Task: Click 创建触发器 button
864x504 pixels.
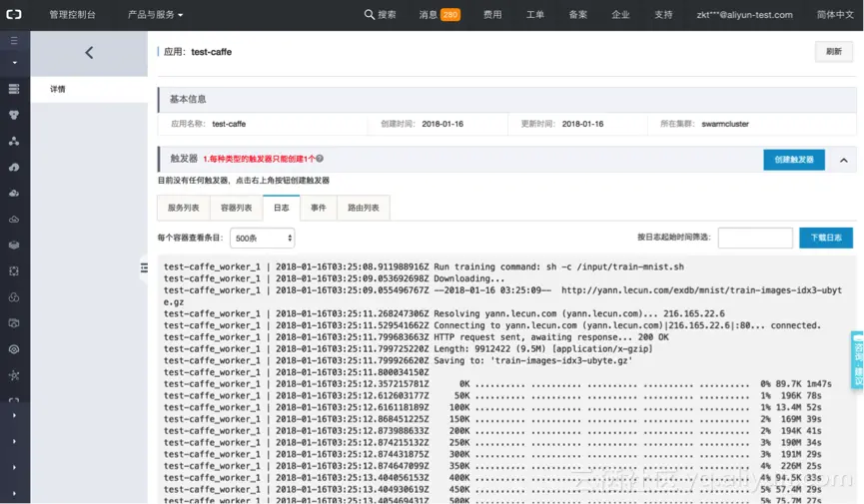Action: 794,160
